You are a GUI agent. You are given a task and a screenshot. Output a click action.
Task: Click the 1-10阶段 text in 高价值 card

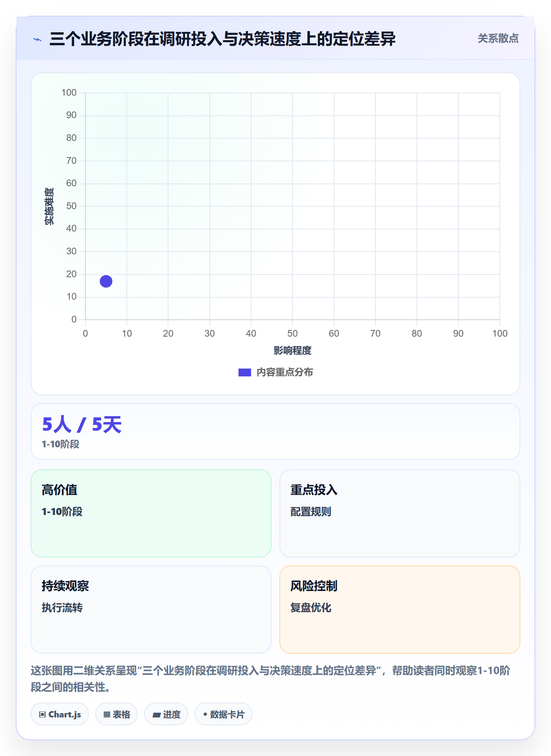[62, 511]
